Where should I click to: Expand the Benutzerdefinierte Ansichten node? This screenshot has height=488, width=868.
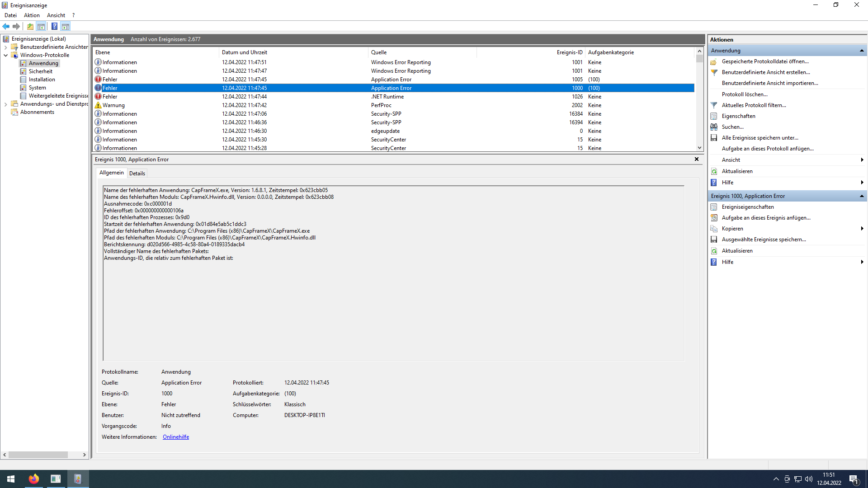[5, 47]
